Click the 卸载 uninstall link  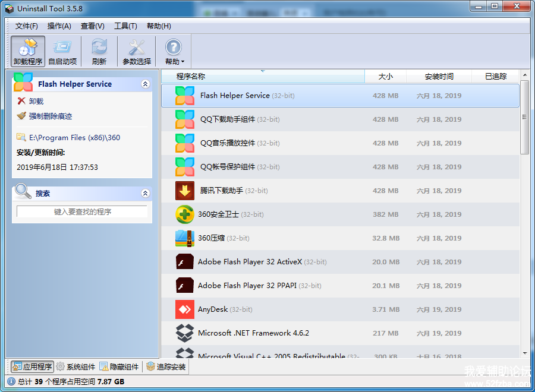point(36,101)
